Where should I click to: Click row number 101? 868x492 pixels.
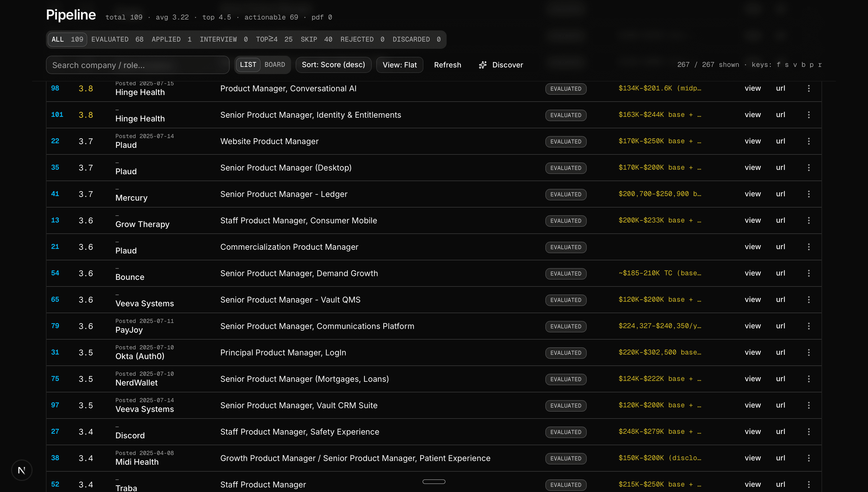coord(57,115)
